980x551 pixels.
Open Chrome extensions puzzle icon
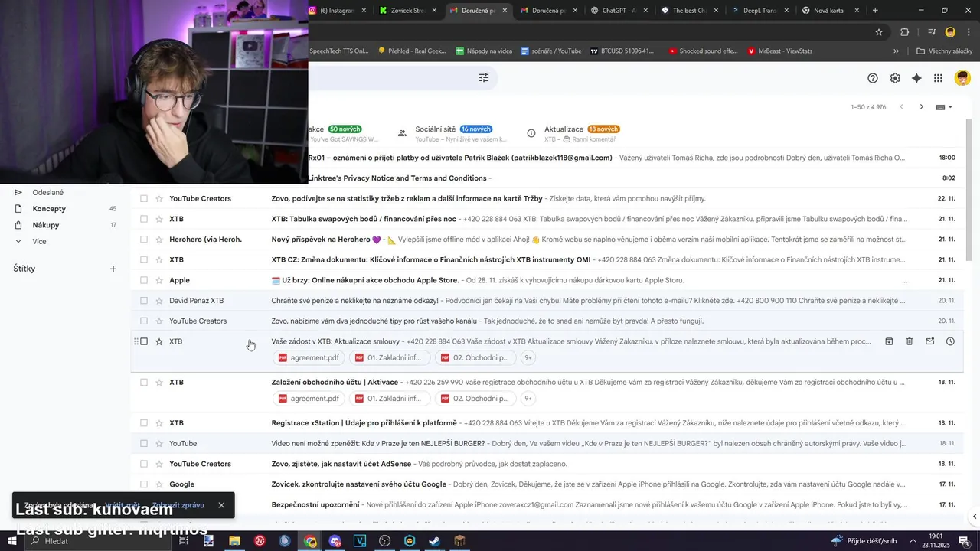pos(905,32)
